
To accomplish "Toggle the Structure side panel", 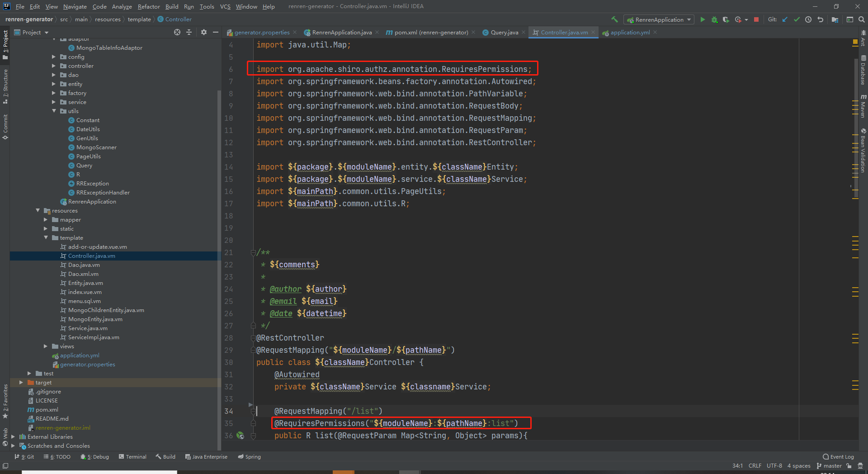I will [5, 86].
